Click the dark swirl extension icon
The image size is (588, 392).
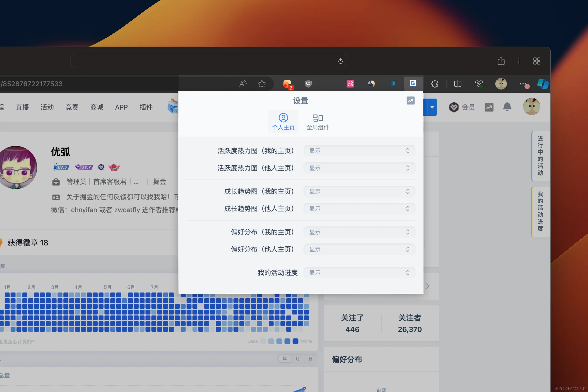point(372,84)
